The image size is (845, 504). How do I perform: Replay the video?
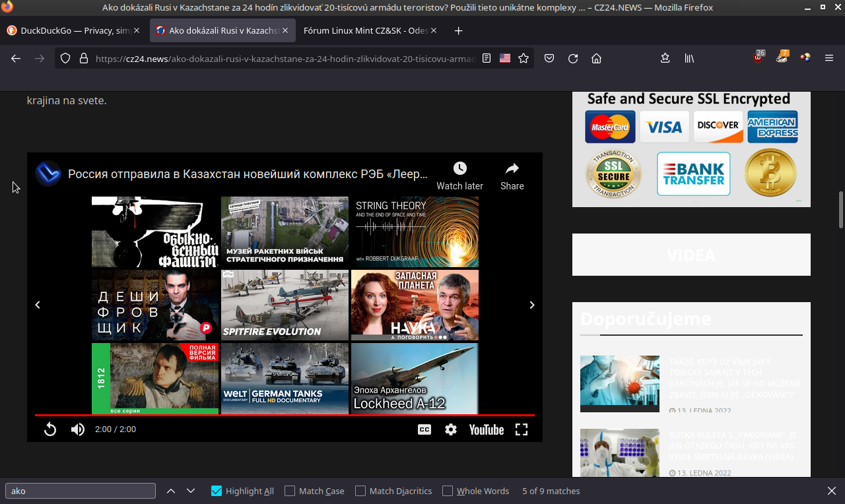[50, 429]
